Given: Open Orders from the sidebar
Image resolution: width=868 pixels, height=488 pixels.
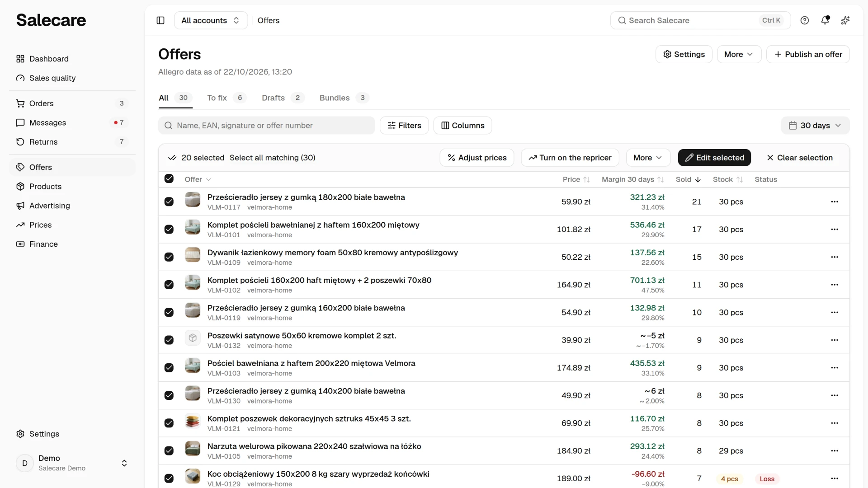Looking at the screenshot, I should click(72, 103).
